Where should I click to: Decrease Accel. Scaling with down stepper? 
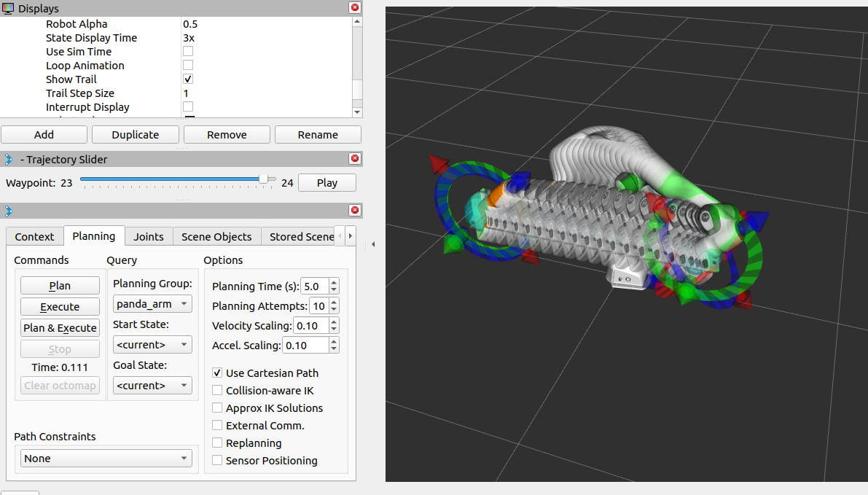pyautogui.click(x=334, y=349)
